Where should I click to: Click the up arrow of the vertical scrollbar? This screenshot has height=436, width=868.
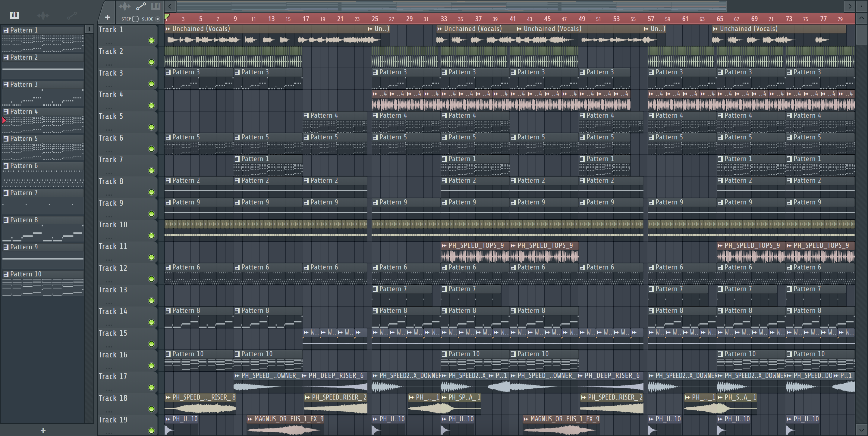point(862,18)
